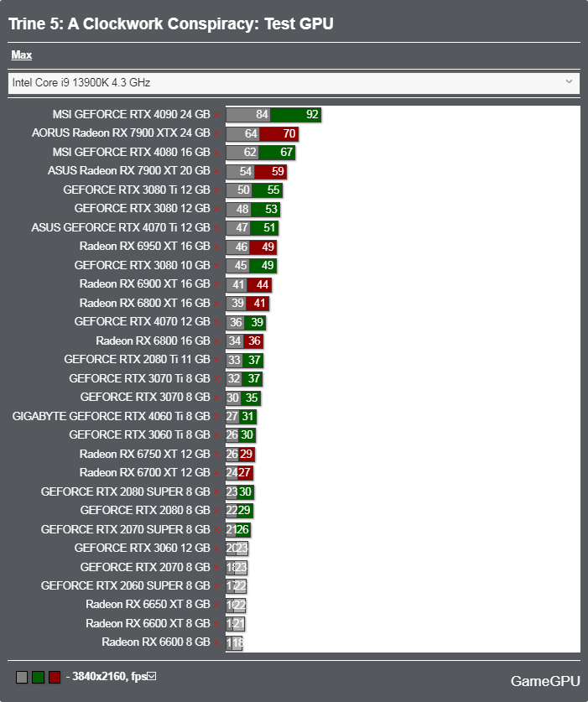Click the GEFORCE RTX 2080 Ti 11 GB label
Image resolution: width=588 pixels, height=702 pixels.
pos(137,360)
